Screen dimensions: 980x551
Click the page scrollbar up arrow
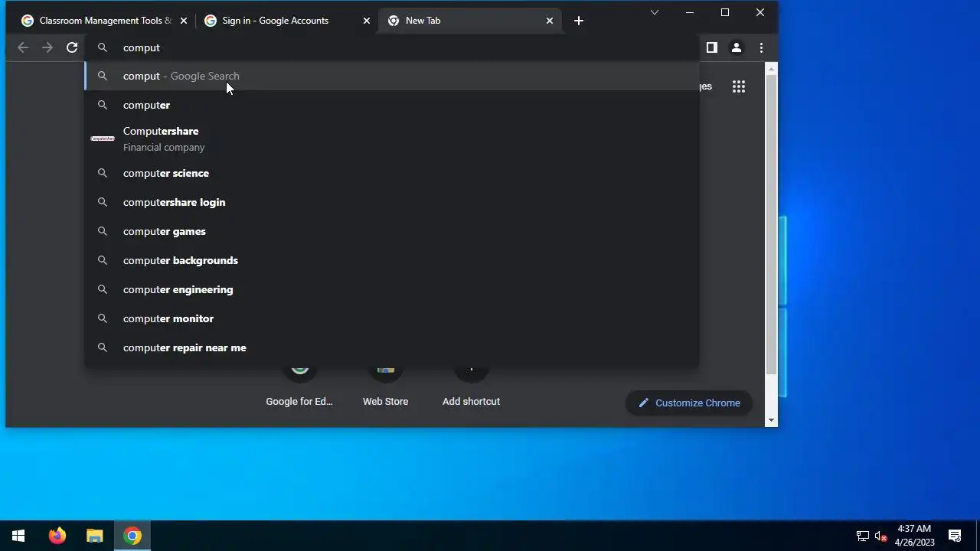click(772, 70)
